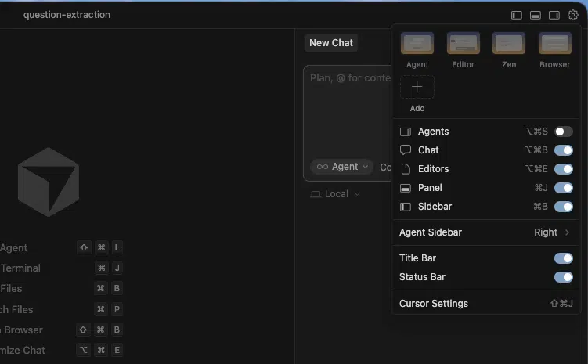Hide the Title Bar via toggle
Image resolution: width=588 pixels, height=364 pixels.
tap(564, 258)
